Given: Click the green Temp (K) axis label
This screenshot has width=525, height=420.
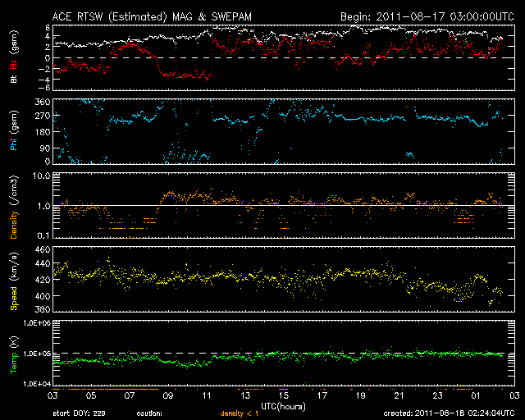Looking at the screenshot, I should tap(14, 355).
